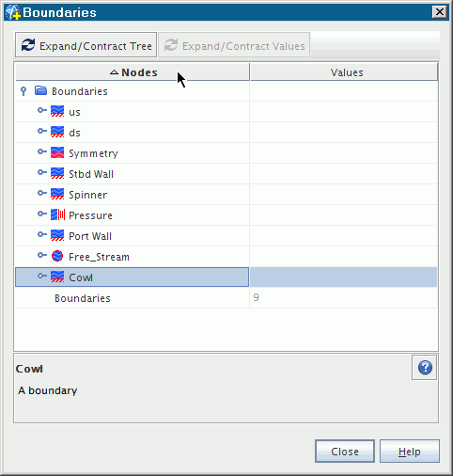Click Expand/Contract Tree button
The width and height of the screenshot is (453, 476).
[86, 45]
